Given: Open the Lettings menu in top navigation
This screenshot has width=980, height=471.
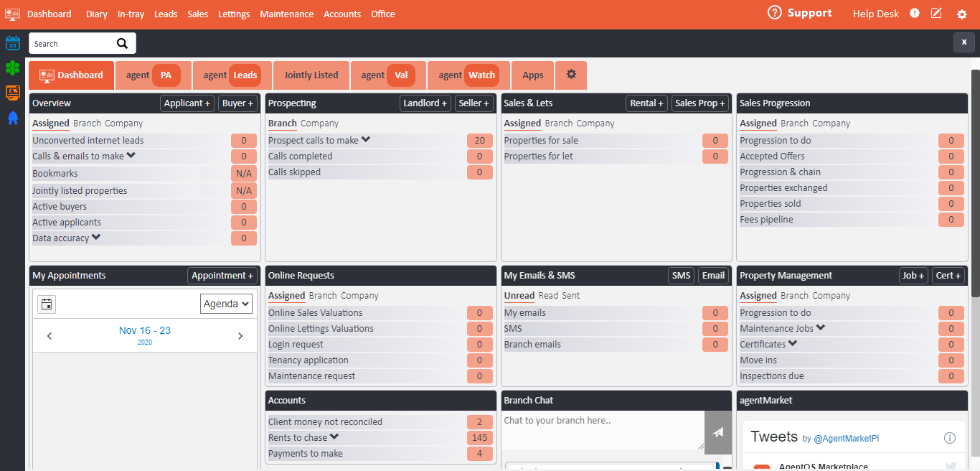Looking at the screenshot, I should [234, 14].
